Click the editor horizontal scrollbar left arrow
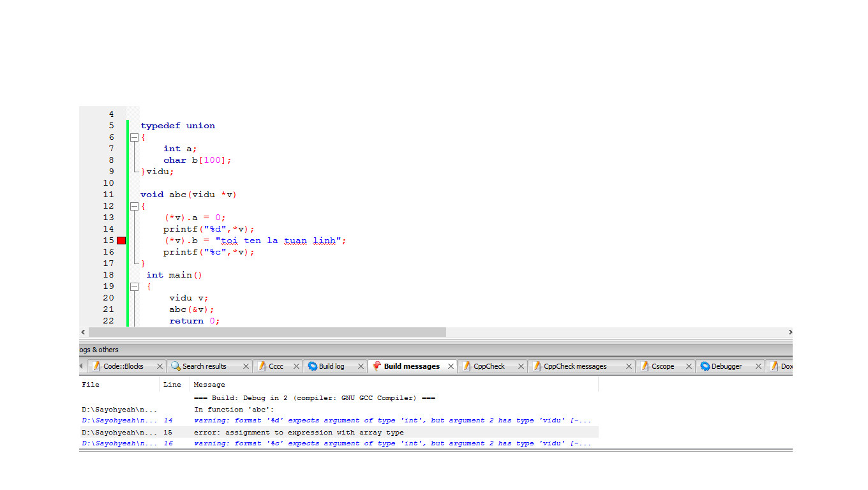Viewport: 868px width, 490px height. [x=83, y=332]
